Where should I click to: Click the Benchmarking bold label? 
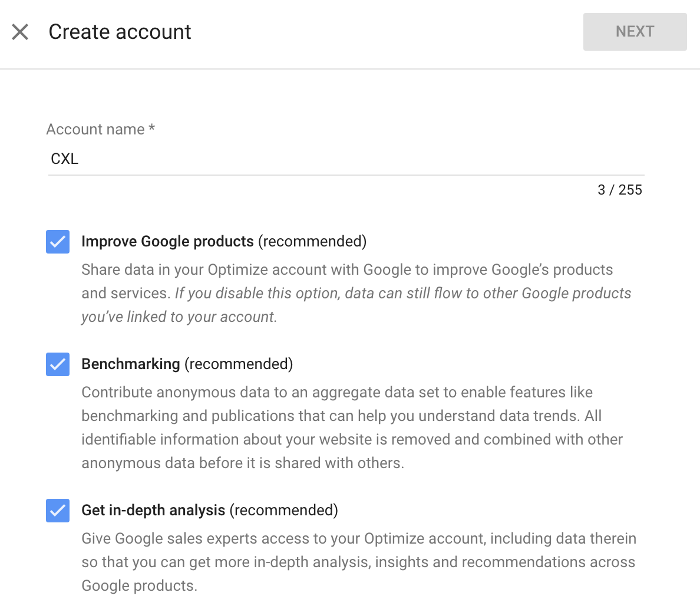click(130, 364)
